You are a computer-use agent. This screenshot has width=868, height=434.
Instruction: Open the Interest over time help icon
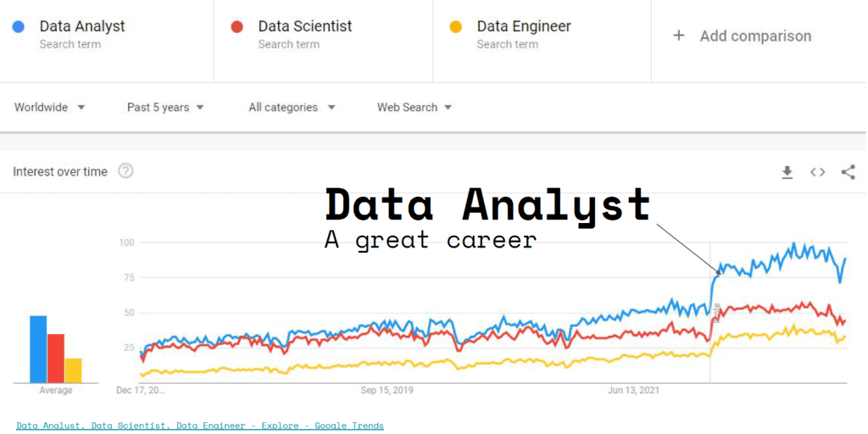click(125, 171)
